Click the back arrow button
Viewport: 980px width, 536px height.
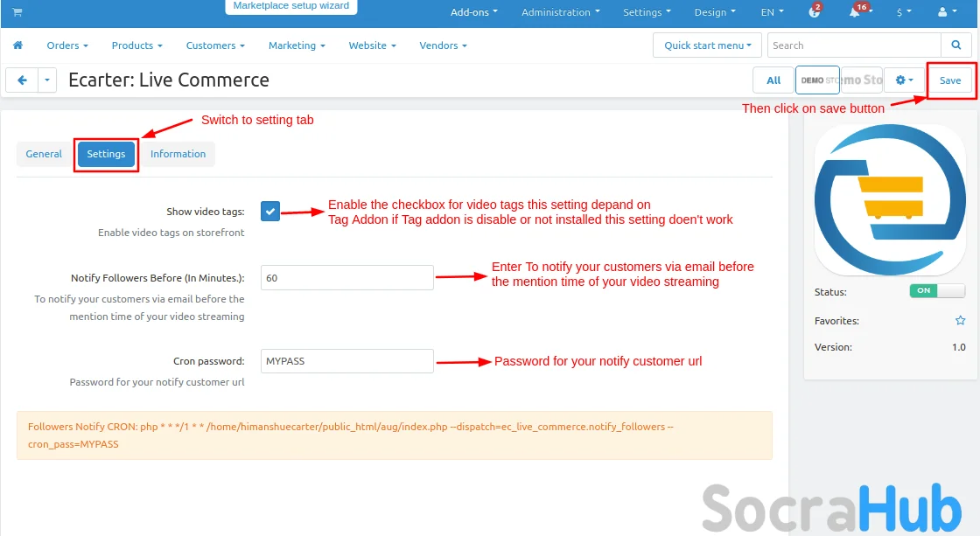(22, 80)
